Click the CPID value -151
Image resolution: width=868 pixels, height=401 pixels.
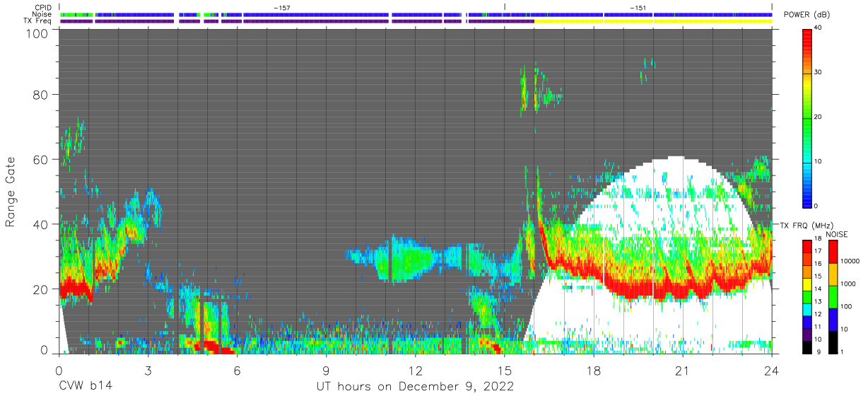click(638, 7)
